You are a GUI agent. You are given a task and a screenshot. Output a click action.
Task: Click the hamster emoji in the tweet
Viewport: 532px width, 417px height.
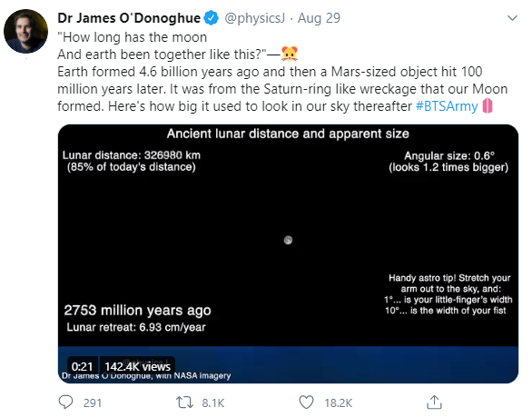290,54
